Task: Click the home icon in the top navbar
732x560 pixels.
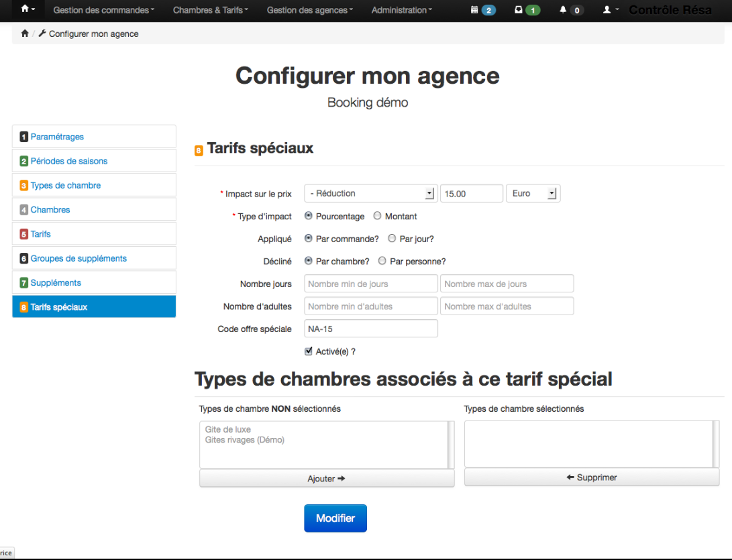Action: point(25,10)
